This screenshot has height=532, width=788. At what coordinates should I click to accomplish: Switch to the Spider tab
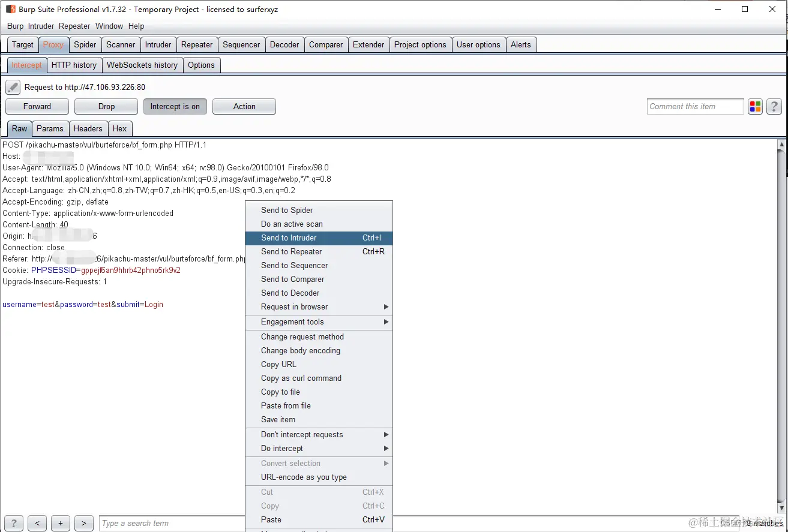click(85, 44)
